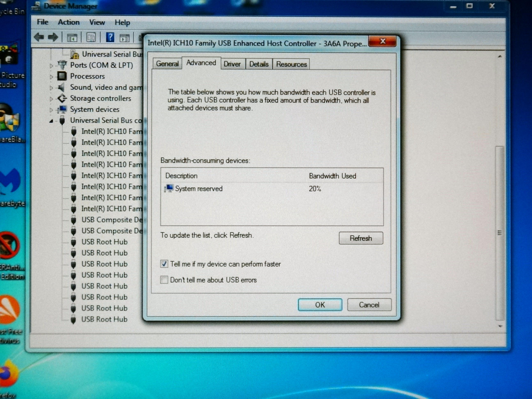Click the Device Manager scrollbar thumb
The width and height of the screenshot is (532, 399).
(x=500, y=233)
